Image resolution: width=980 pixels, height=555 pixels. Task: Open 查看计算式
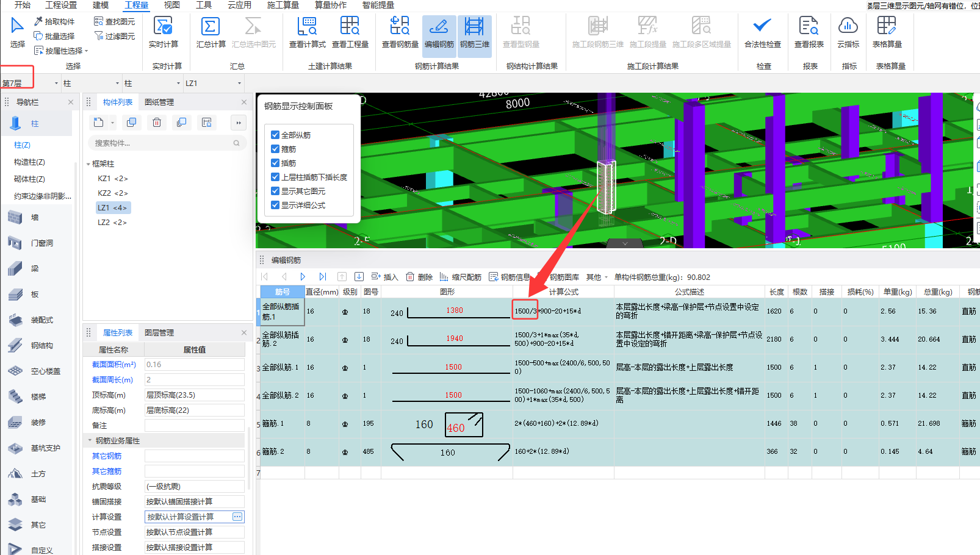[x=307, y=33]
